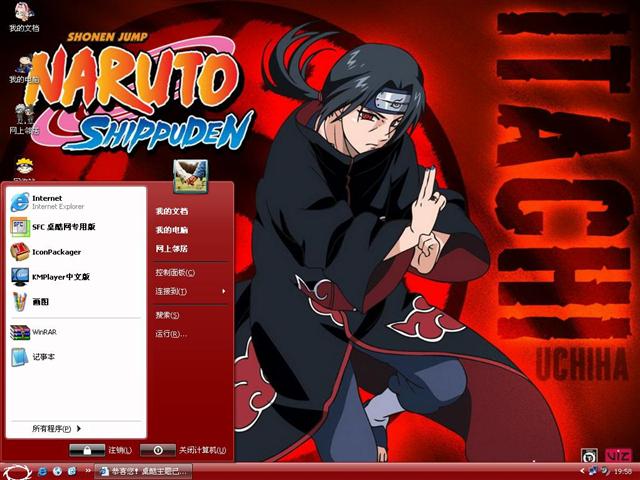Click the 关闭计算机 shutdown button

coord(183,450)
